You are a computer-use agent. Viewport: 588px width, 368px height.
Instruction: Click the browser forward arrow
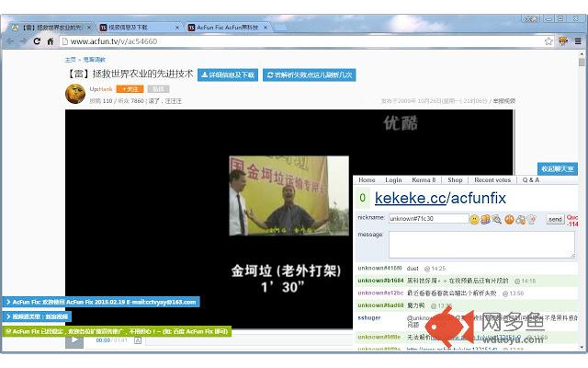(x=23, y=41)
